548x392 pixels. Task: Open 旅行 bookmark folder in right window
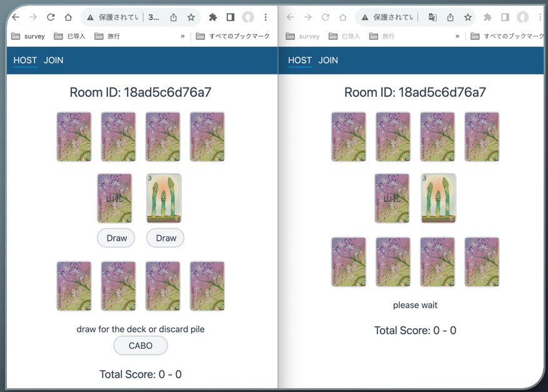point(382,36)
